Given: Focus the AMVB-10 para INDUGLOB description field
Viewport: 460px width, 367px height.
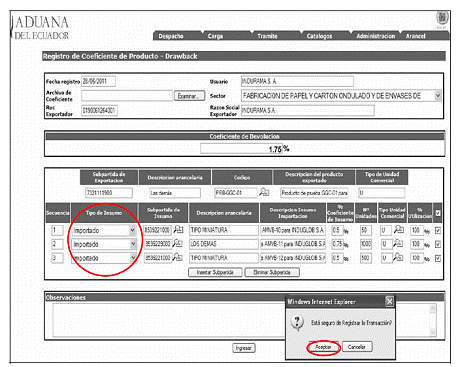Looking at the screenshot, I should click(x=293, y=230).
